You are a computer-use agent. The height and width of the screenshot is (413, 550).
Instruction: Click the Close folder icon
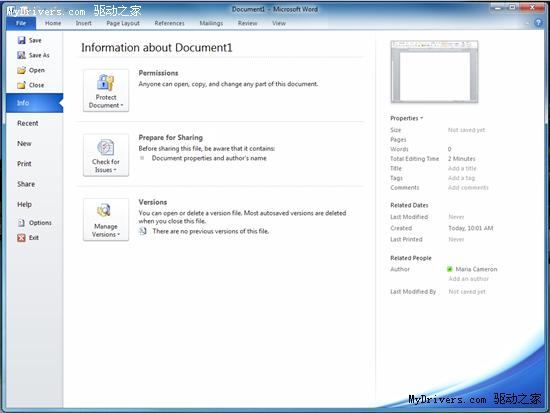coord(21,85)
